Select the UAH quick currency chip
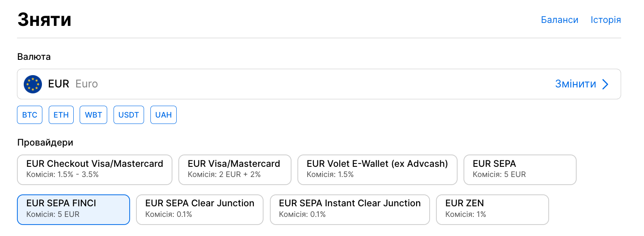The image size is (644, 236). (x=164, y=115)
